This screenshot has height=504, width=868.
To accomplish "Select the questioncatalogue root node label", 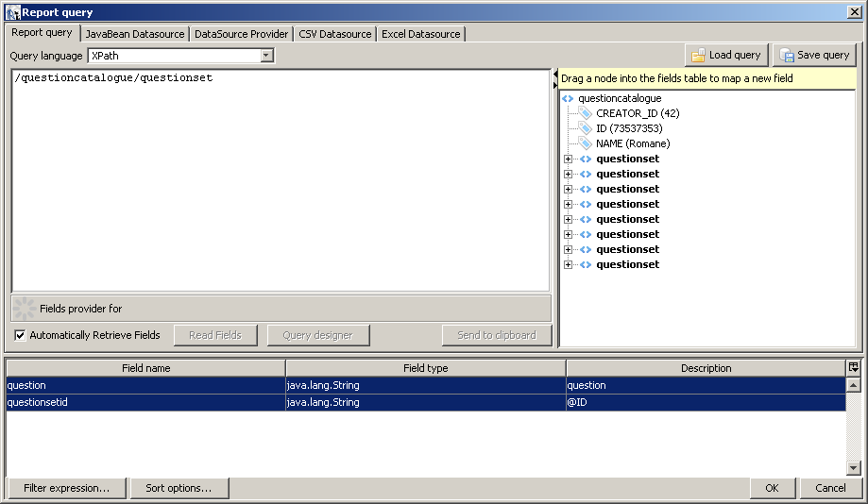I will (620, 98).
